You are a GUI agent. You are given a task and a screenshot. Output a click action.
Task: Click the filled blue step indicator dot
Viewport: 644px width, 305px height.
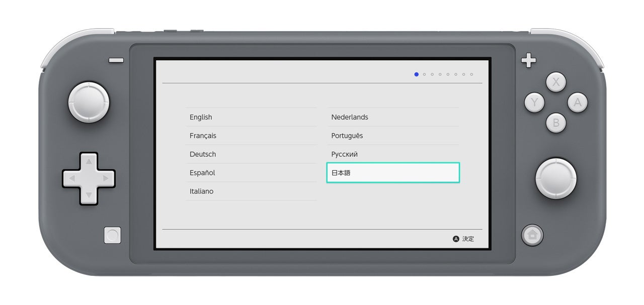[x=417, y=74]
